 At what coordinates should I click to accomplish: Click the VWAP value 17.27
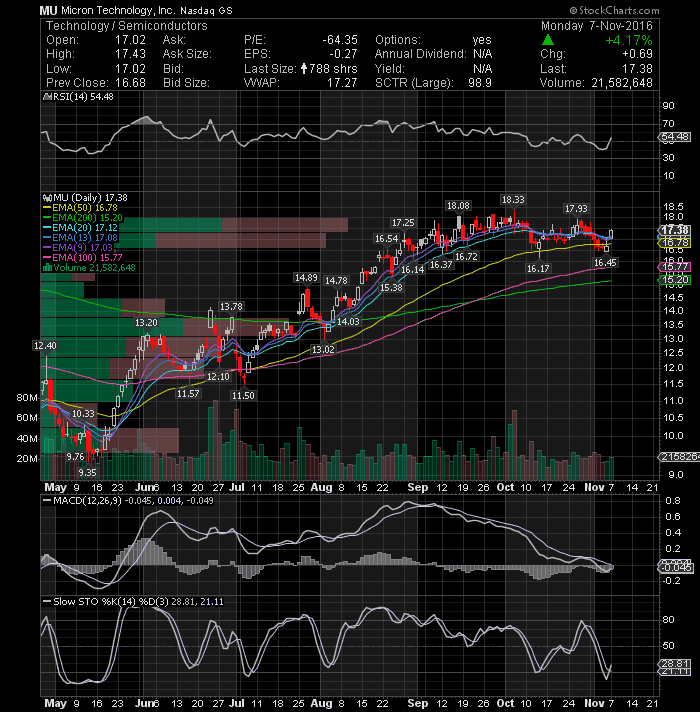tap(342, 83)
